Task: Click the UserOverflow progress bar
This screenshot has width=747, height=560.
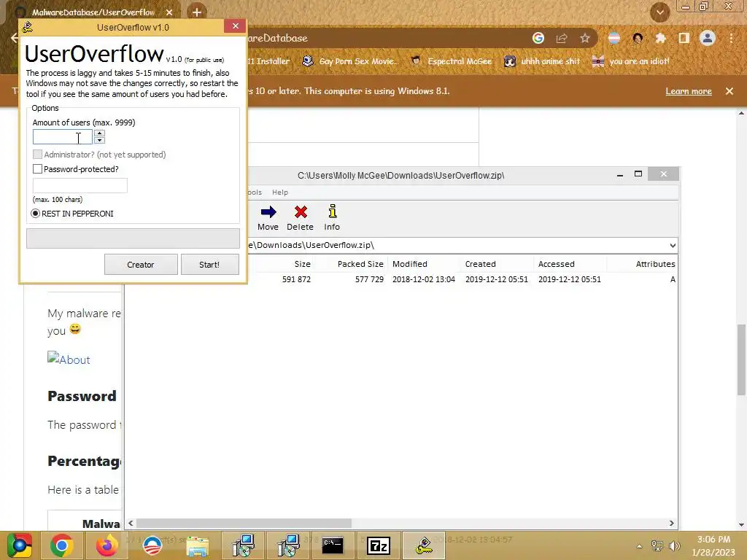Action: click(x=133, y=238)
